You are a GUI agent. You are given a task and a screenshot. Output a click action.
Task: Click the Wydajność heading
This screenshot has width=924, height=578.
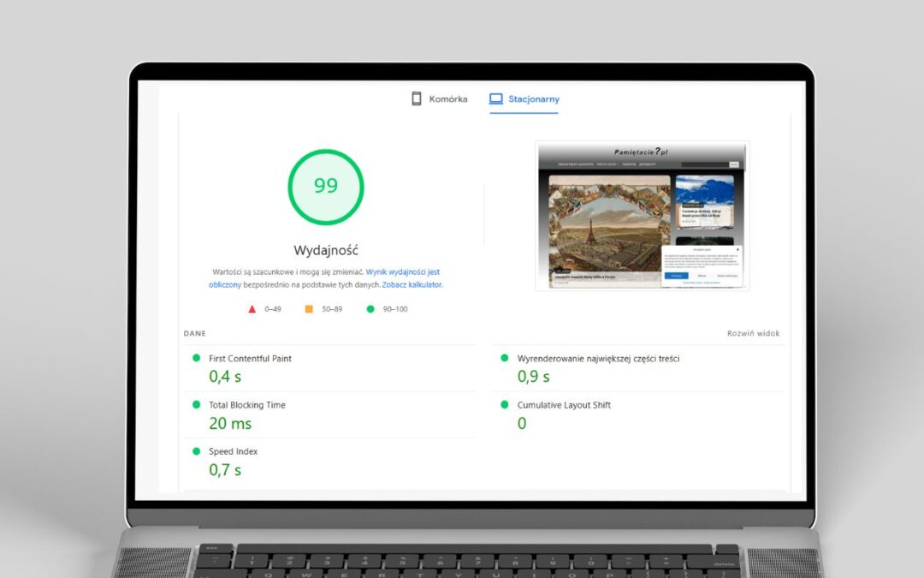pyautogui.click(x=325, y=249)
